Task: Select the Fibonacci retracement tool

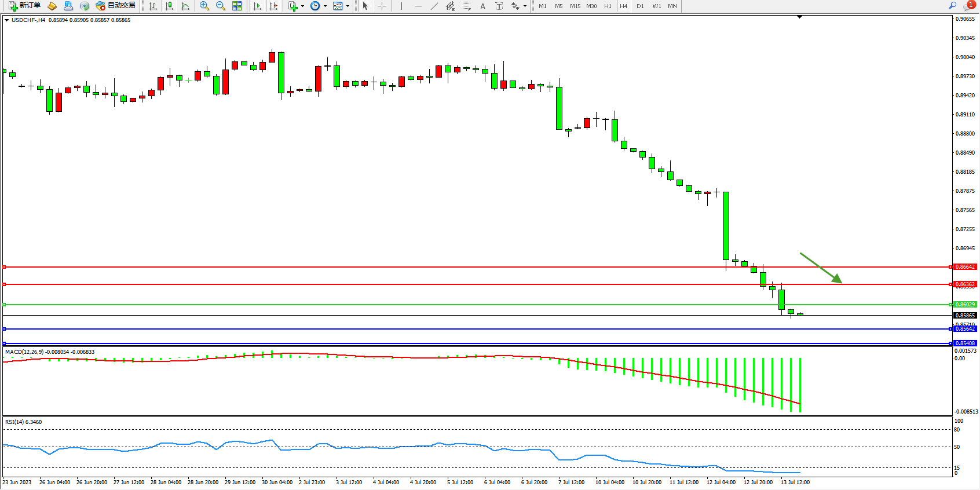Action: coord(466,6)
